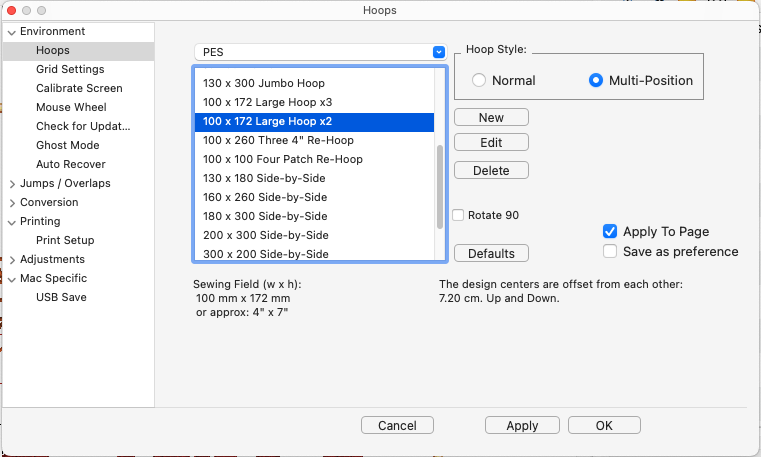Uncheck Apply To Page
Viewport: 761px width, 457px height.
(610, 232)
